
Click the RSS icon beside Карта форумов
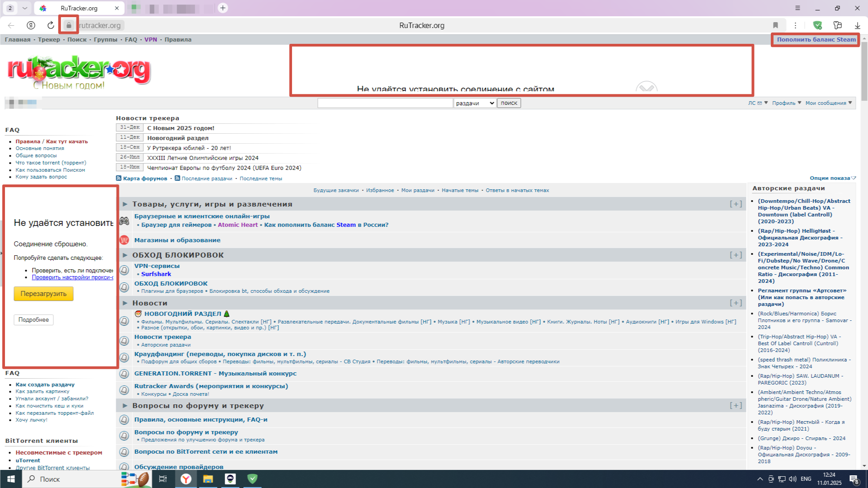(119, 178)
